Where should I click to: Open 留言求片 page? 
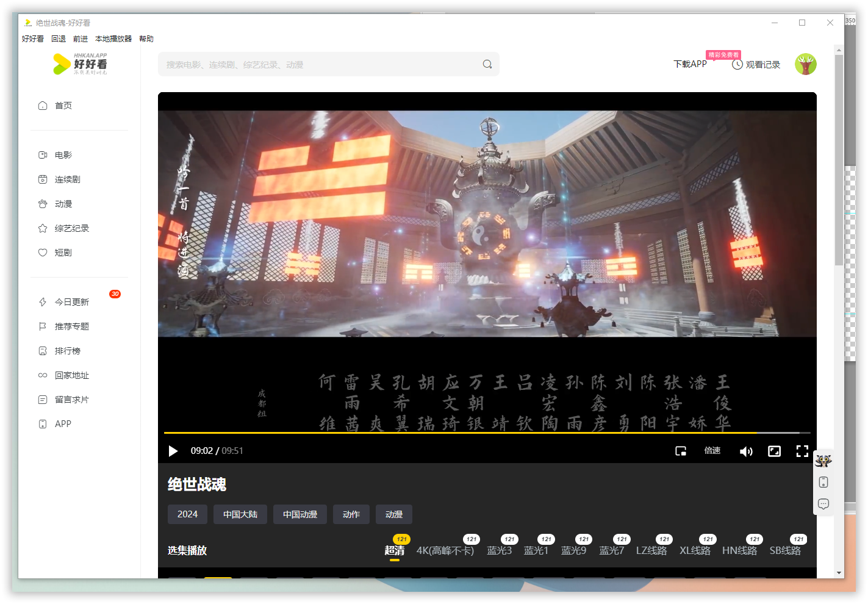point(72,400)
